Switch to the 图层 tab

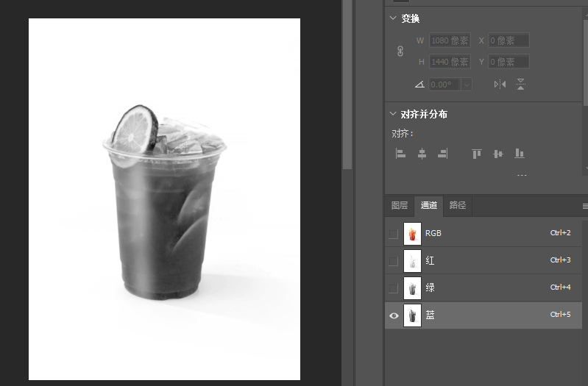tap(400, 205)
